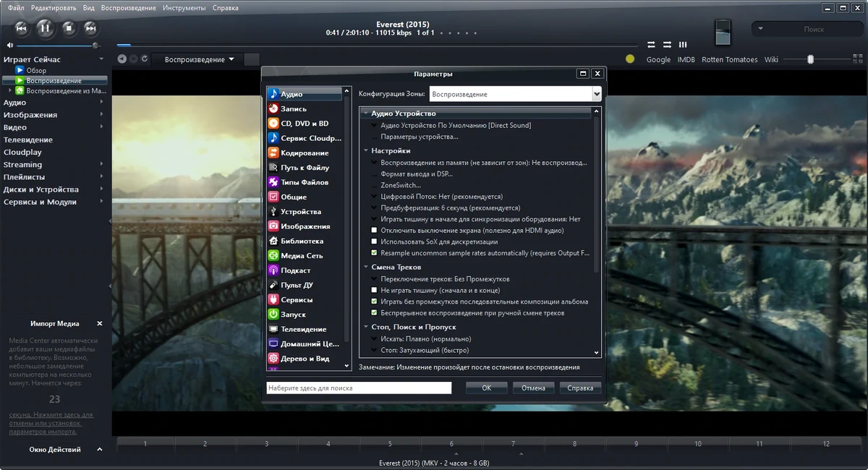This screenshot has height=470, width=868.
Task: Stop the playback
Action: (x=69, y=29)
